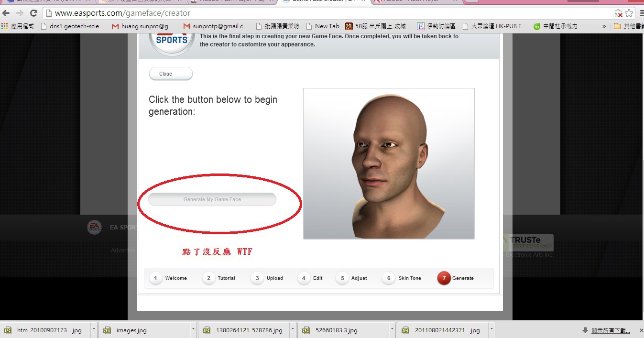Go to step 4 Edit
Image resolution: width=644 pixels, height=338 pixels.
click(310, 278)
